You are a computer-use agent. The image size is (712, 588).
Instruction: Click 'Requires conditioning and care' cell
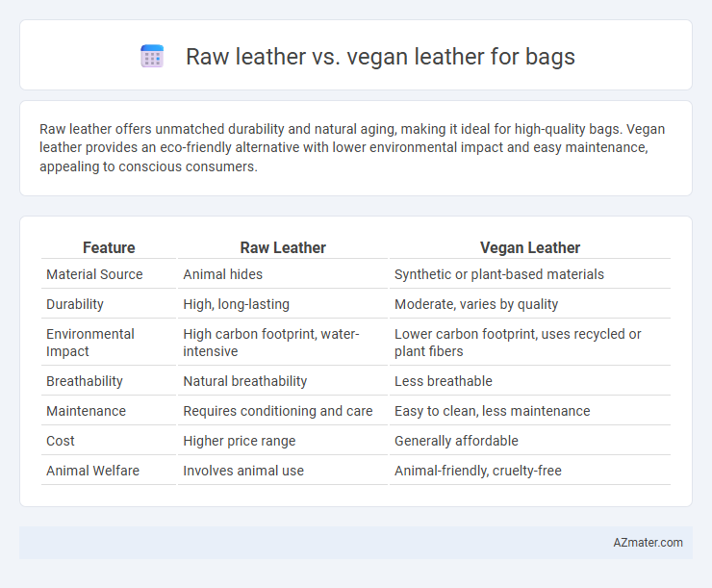pos(277,411)
